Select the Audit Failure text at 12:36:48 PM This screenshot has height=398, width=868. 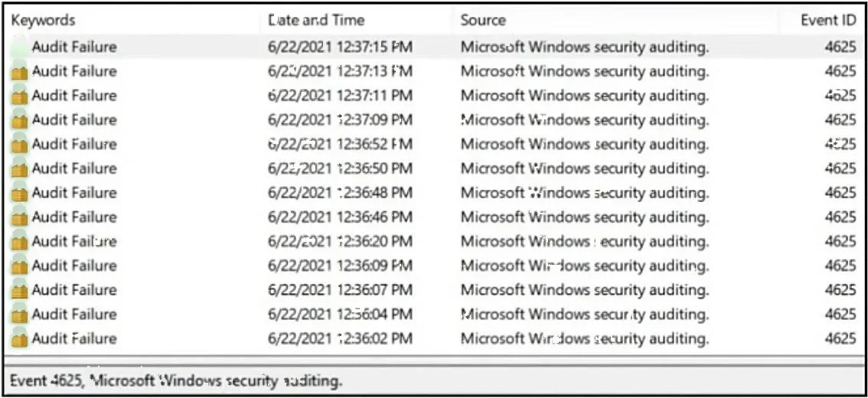(x=74, y=193)
